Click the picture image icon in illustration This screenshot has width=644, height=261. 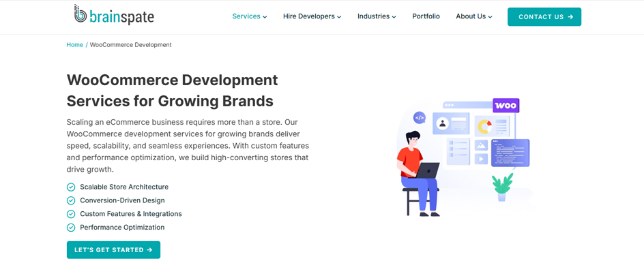coord(482,145)
